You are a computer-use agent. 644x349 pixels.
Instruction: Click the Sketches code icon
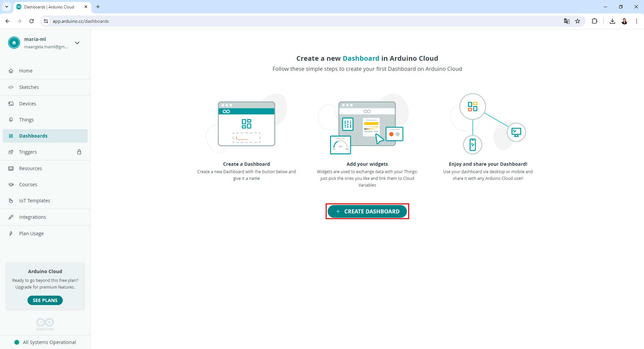tap(11, 87)
